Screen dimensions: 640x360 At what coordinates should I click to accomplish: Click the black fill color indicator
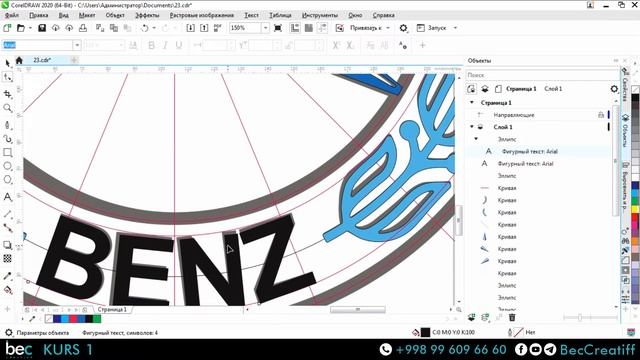tap(425, 332)
